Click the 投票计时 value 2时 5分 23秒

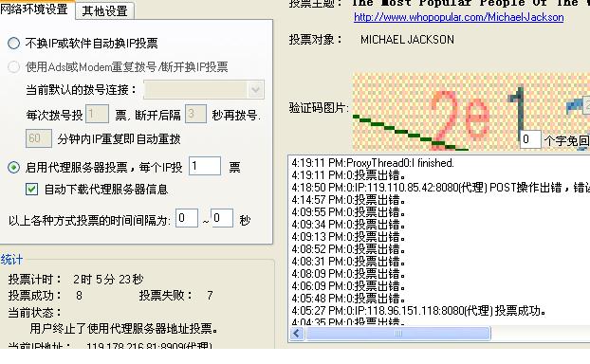click(108, 280)
